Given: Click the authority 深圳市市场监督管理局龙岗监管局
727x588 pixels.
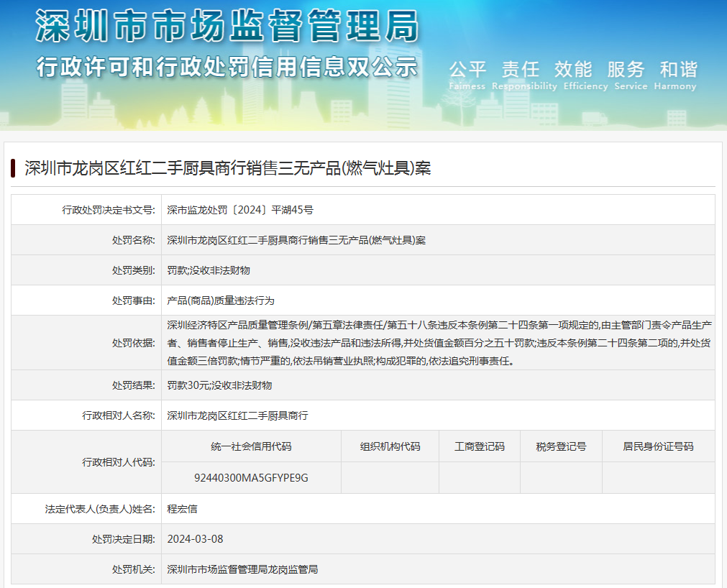Looking at the screenshot, I should (242, 569).
